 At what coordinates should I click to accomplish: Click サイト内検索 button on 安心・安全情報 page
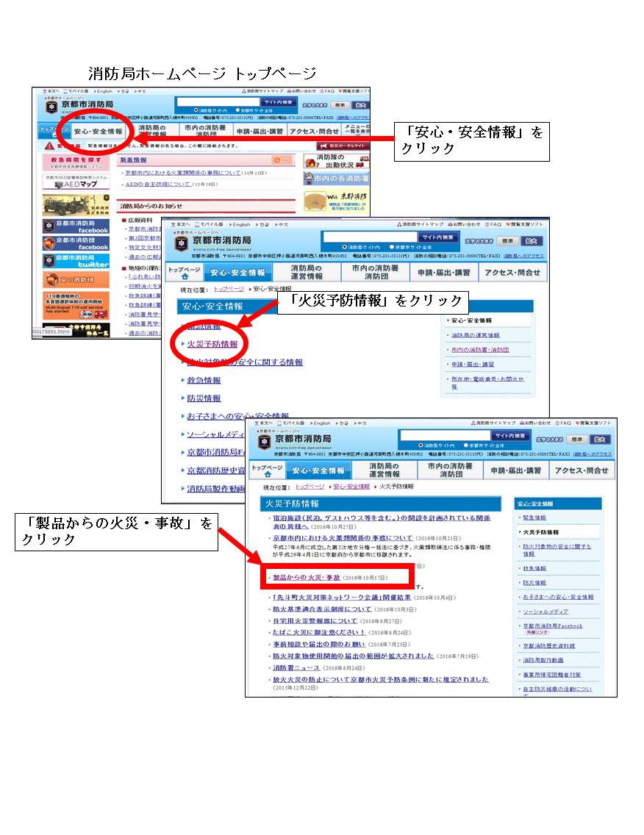click(437, 237)
